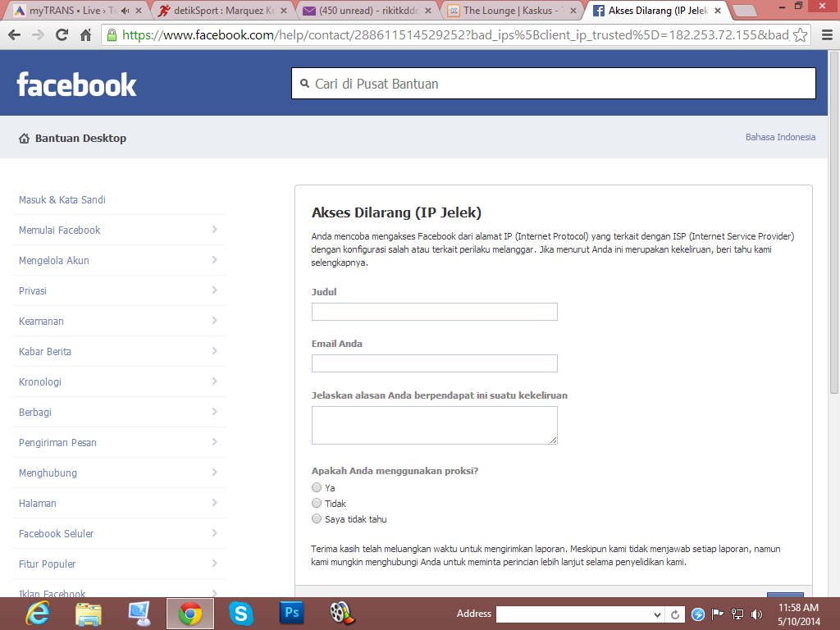Click the browser Forward arrow

[x=38, y=35]
